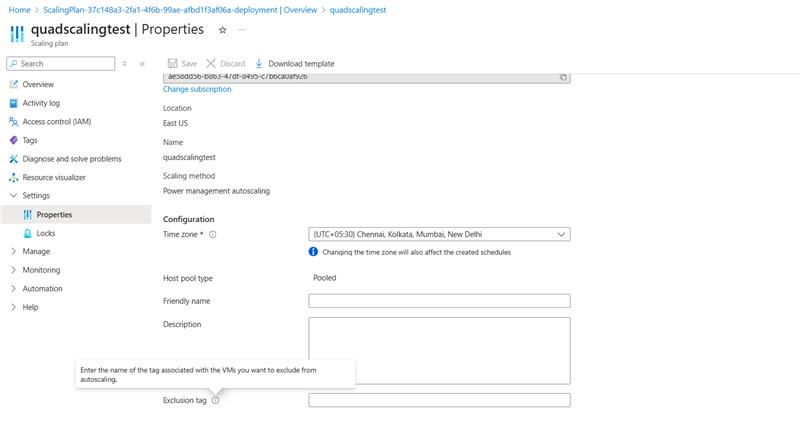Click the Overview sidebar icon
Viewport: 800px width, 426px height.
[14, 84]
